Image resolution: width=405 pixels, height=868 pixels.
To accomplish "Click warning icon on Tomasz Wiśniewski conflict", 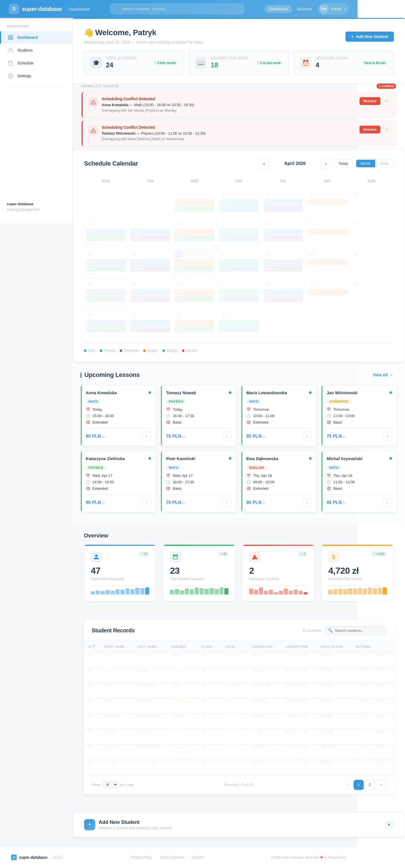I will (x=93, y=130).
